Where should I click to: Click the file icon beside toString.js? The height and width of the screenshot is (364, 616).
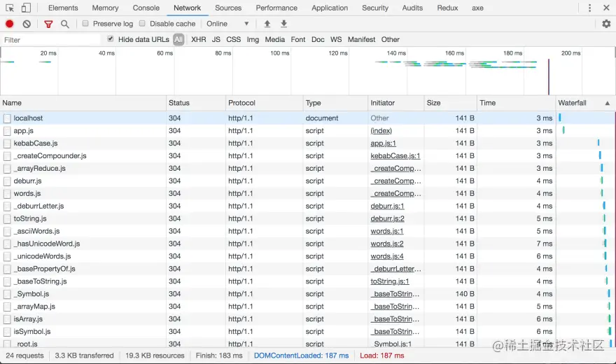click(x=7, y=218)
